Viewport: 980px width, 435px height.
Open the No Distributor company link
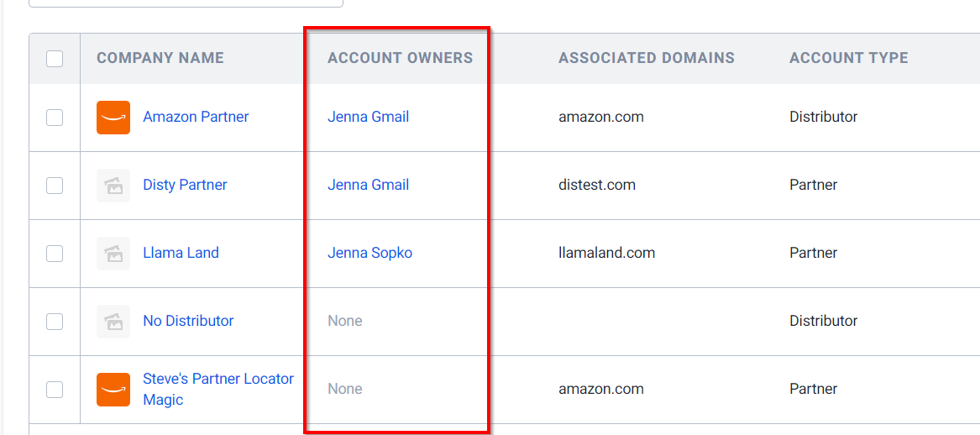(x=188, y=322)
